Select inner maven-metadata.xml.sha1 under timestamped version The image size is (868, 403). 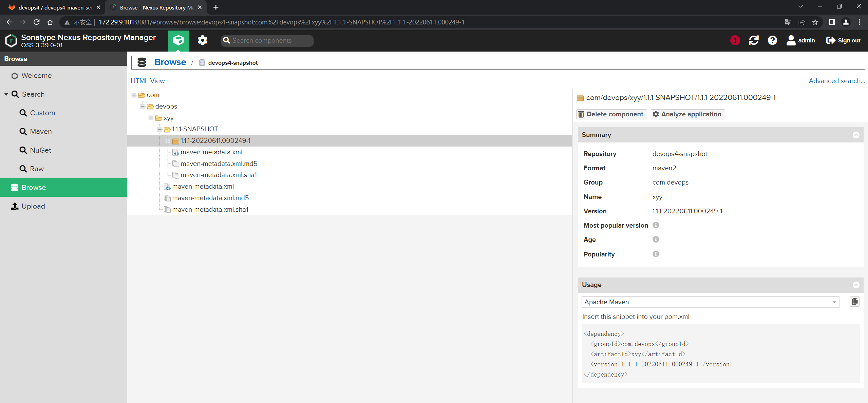click(x=219, y=175)
